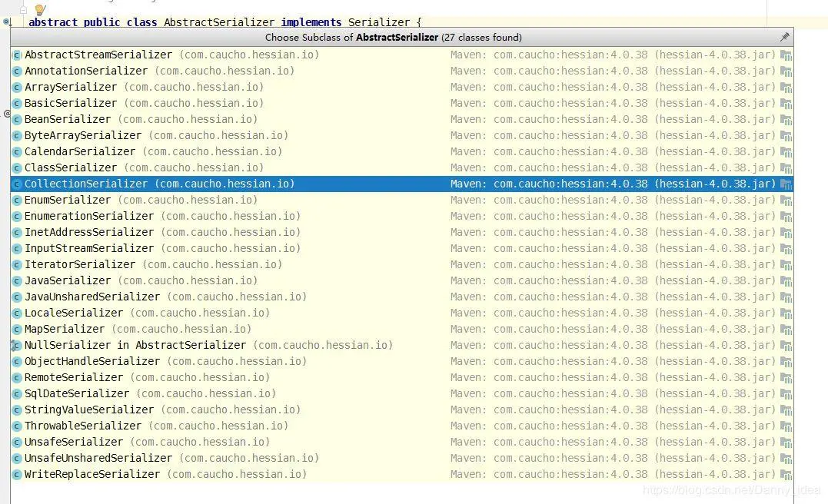Click the class icon beside ClassSerializer

click(x=17, y=167)
